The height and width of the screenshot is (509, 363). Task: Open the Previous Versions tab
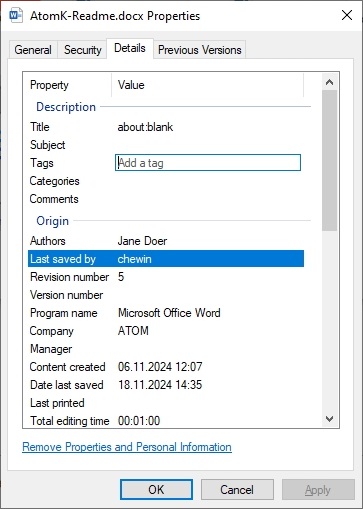[x=200, y=50]
